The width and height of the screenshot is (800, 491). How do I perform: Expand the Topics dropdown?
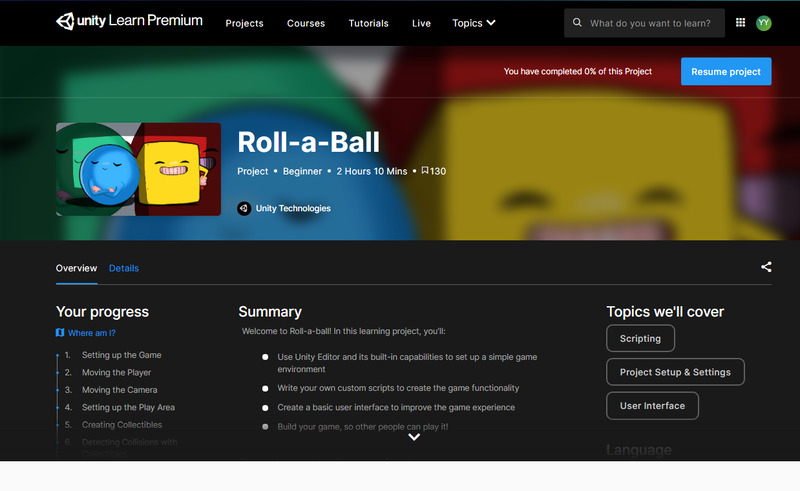coord(473,23)
